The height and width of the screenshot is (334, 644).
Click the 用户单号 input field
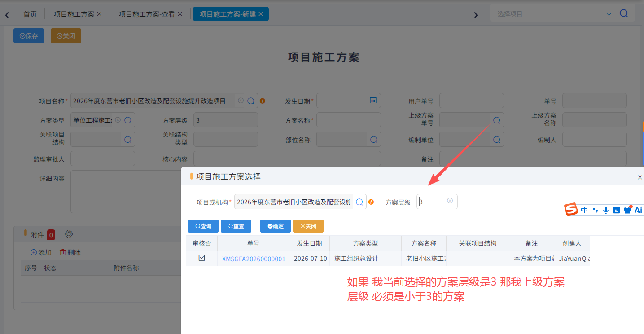coord(472,101)
